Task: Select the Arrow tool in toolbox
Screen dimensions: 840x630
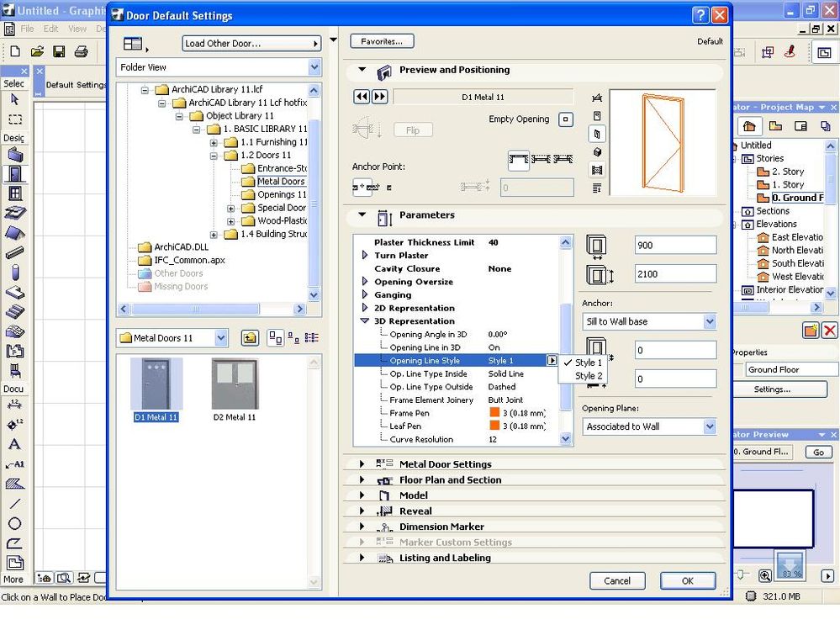Action: point(14,99)
